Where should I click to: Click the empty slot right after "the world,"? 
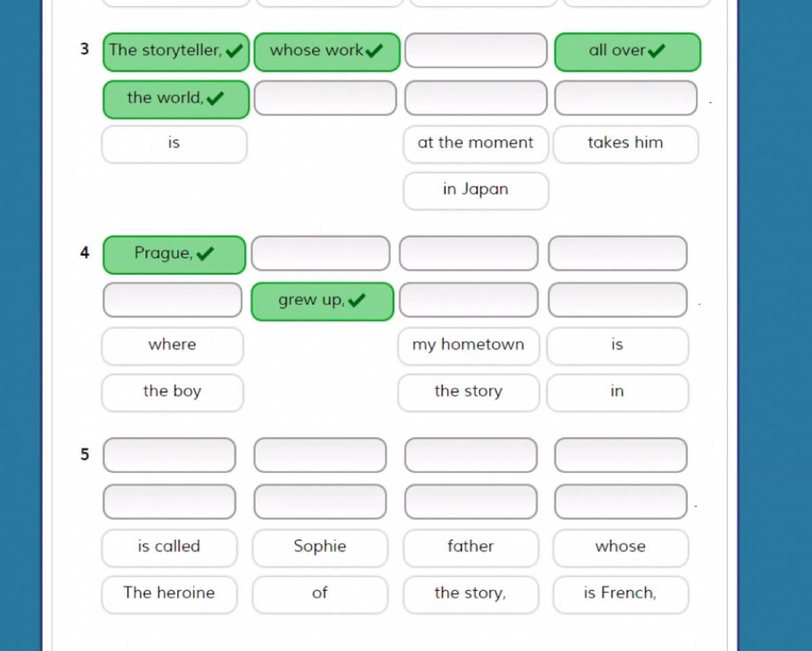point(325,99)
